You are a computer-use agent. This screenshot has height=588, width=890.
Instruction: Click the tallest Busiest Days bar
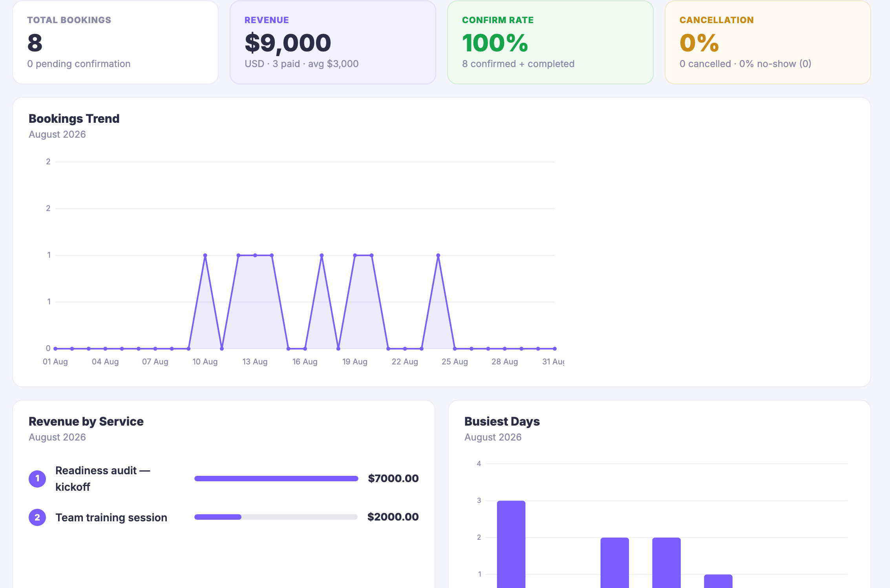tap(511, 544)
